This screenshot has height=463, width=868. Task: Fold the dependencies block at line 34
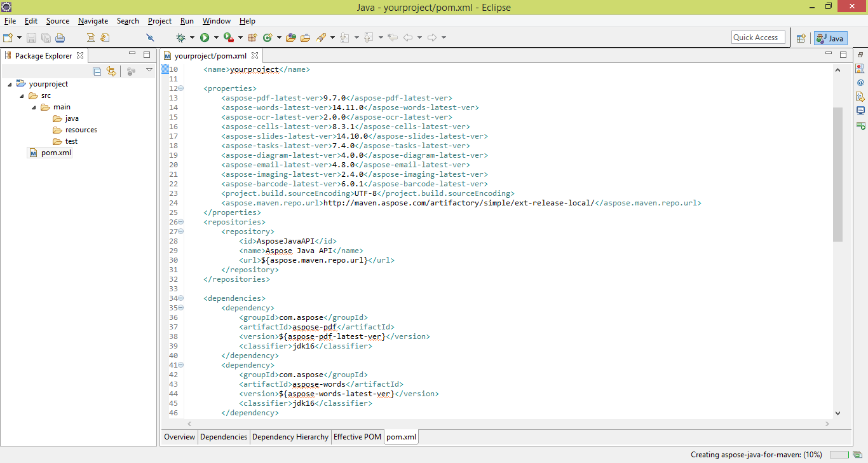click(x=181, y=298)
